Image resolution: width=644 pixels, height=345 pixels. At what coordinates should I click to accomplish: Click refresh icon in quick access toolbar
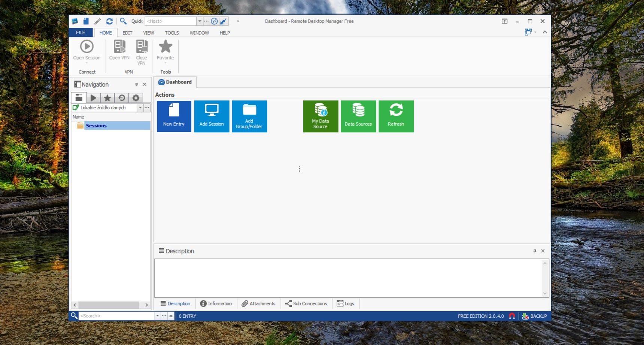coord(109,21)
